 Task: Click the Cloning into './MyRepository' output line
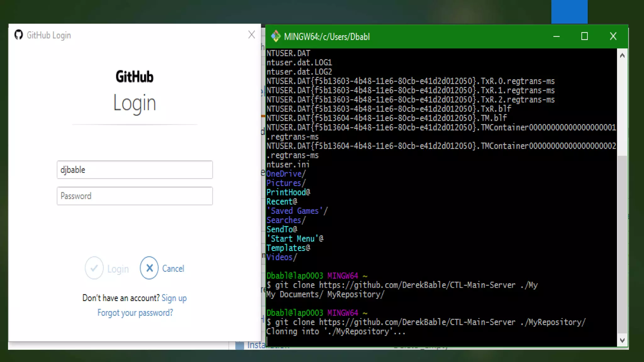[336, 332]
